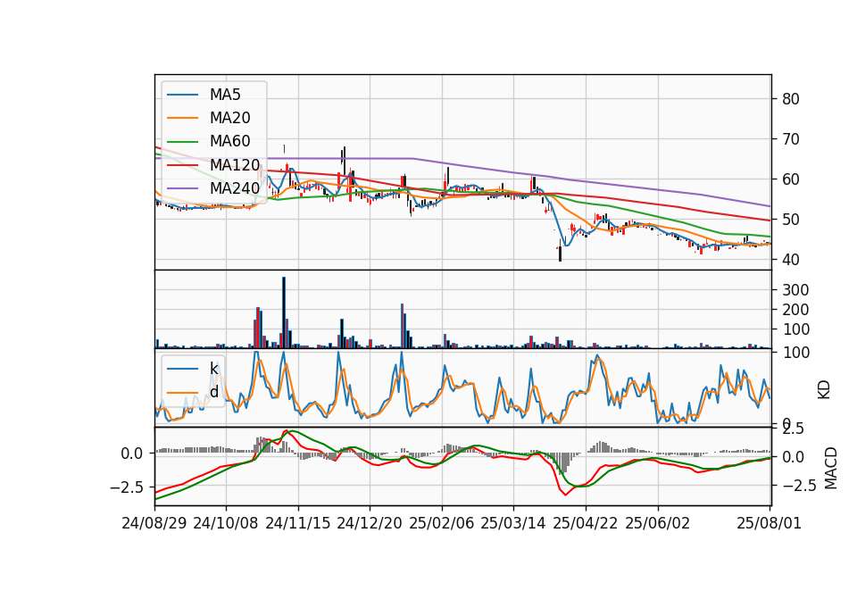Click the MA20 legend label
This screenshot has width=857, height=616.
(229, 118)
